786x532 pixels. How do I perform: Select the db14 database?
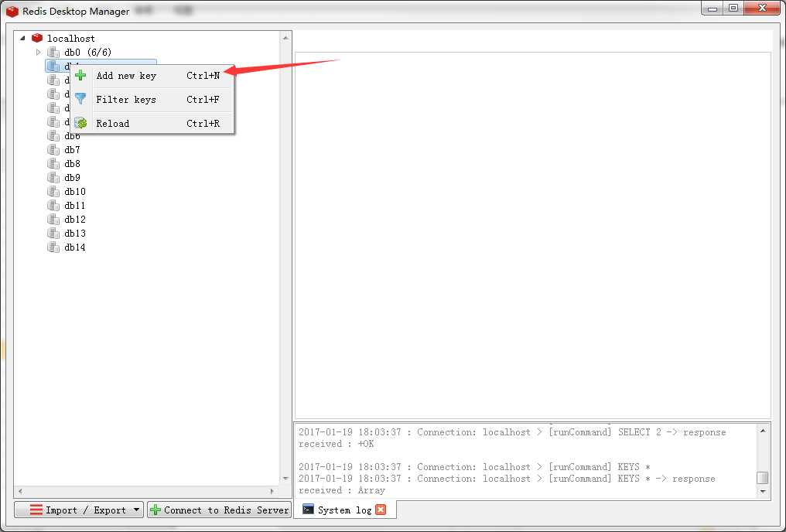pyautogui.click(x=75, y=247)
